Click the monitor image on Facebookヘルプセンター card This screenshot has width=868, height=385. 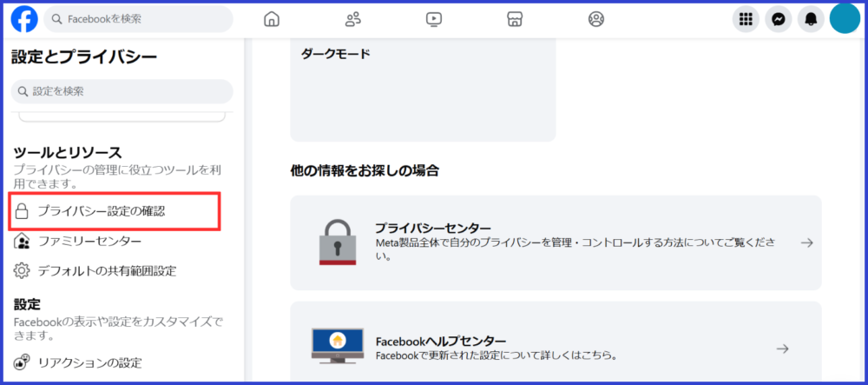[337, 346]
